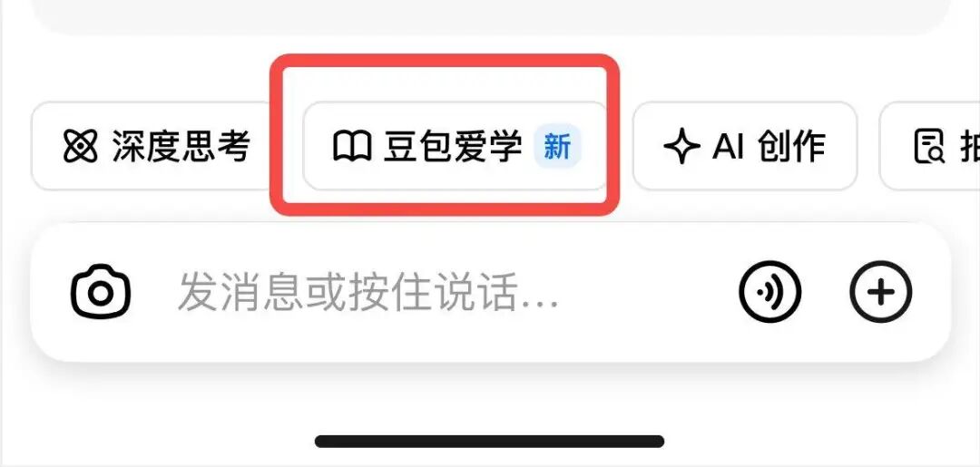Start voice call via sound-wave icon
980x467 pixels.
(770, 292)
